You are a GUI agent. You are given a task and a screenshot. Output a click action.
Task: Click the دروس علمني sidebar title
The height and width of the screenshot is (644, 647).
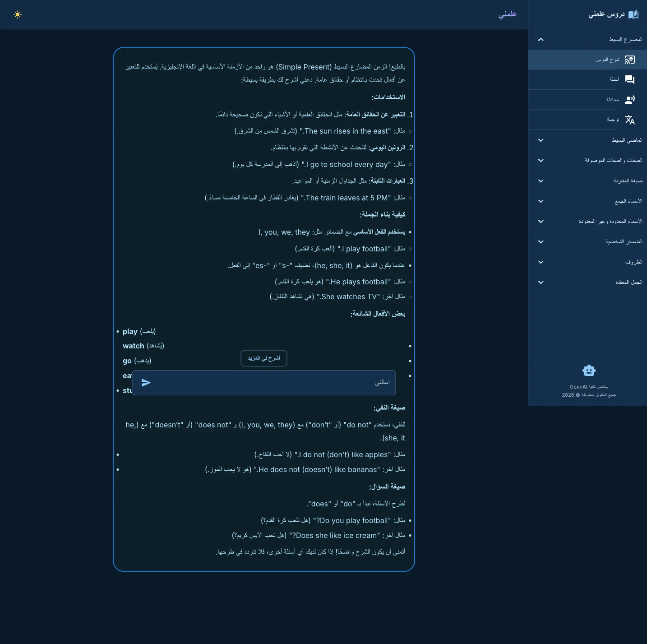coord(606,14)
